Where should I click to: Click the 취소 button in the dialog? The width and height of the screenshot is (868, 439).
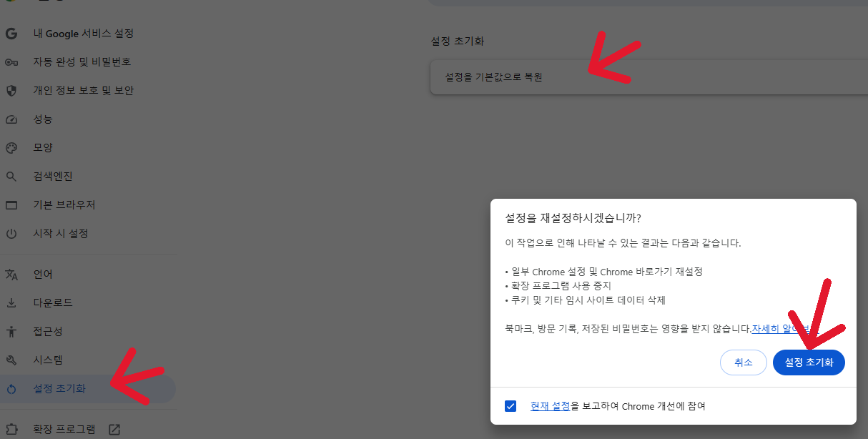click(x=743, y=362)
